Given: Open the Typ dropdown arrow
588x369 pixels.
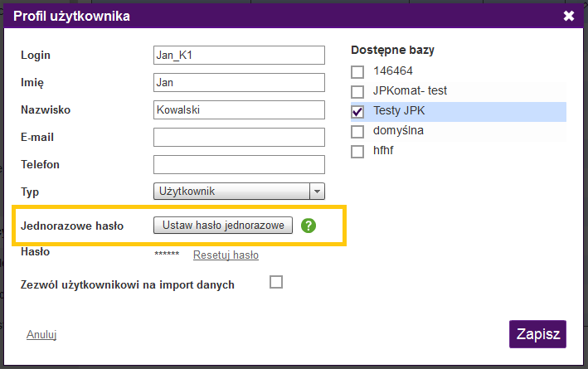Looking at the screenshot, I should (x=317, y=192).
